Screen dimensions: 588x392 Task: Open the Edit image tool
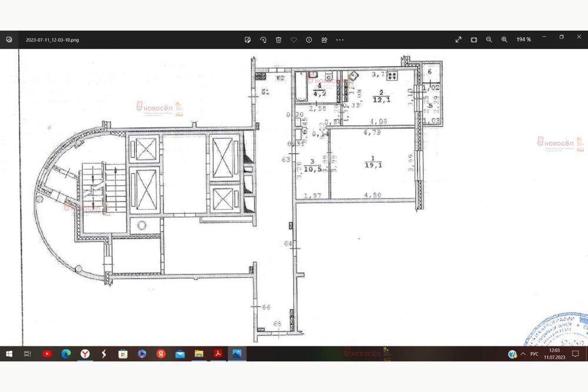[248, 39]
